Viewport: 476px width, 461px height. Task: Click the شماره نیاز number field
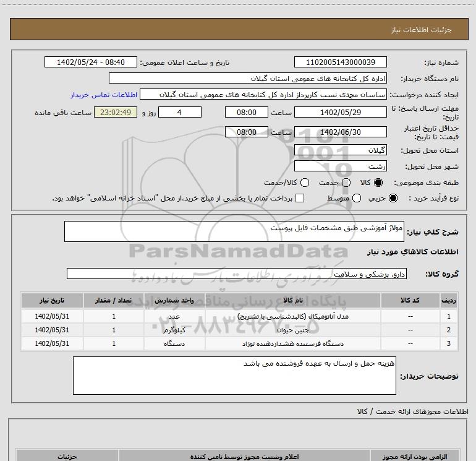[x=340, y=62]
